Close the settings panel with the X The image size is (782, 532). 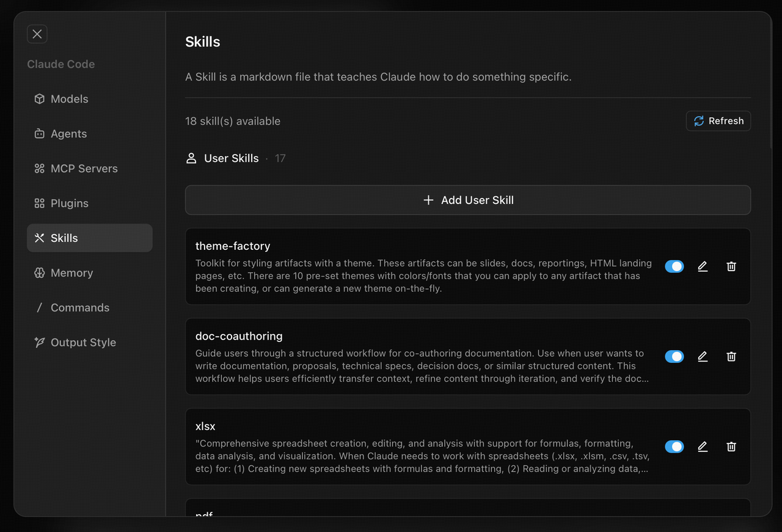point(37,34)
